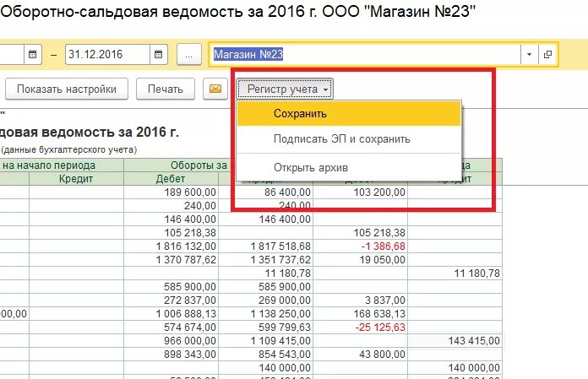Viewport: 588px width, 379px height.
Task: Select Открыть архив menu item
Action: [x=349, y=167]
